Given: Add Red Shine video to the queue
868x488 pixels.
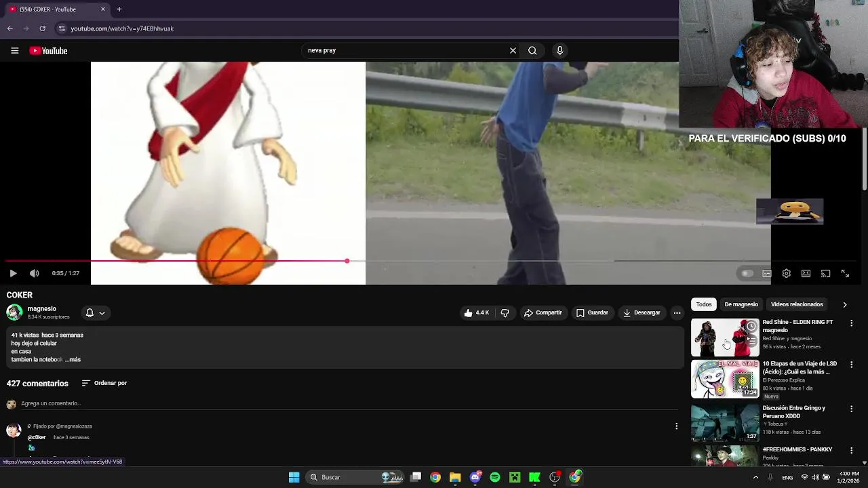Looking at the screenshot, I should click(x=751, y=341).
